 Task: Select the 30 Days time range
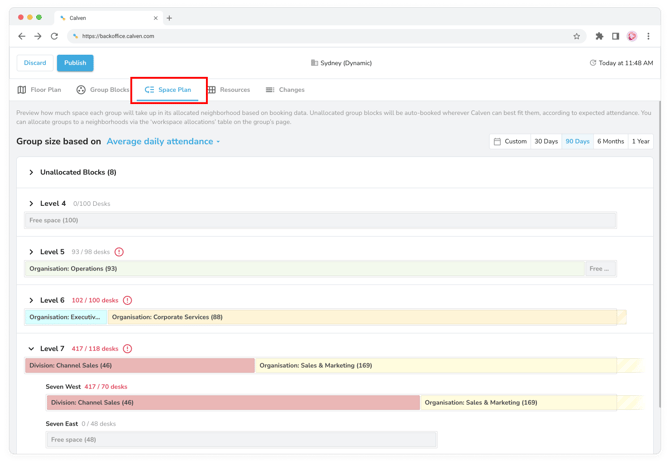click(x=546, y=141)
